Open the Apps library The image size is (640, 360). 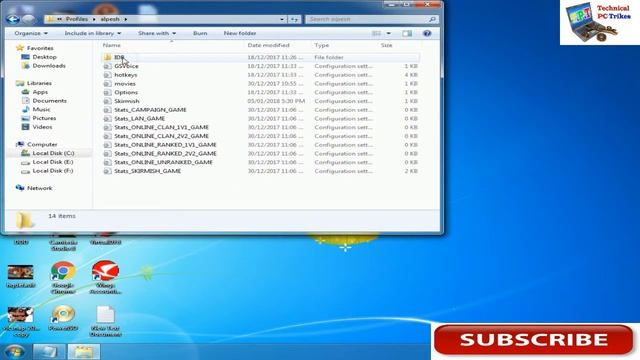pos(40,92)
